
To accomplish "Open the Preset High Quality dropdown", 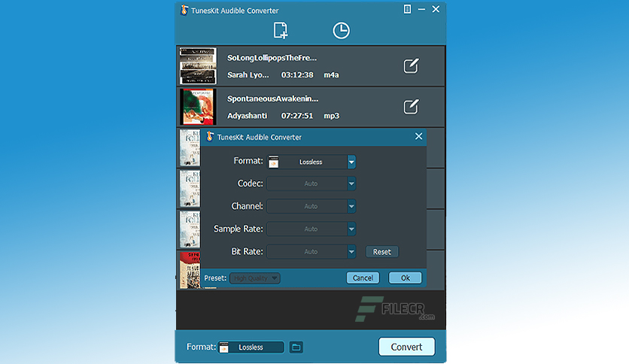I will (x=255, y=278).
